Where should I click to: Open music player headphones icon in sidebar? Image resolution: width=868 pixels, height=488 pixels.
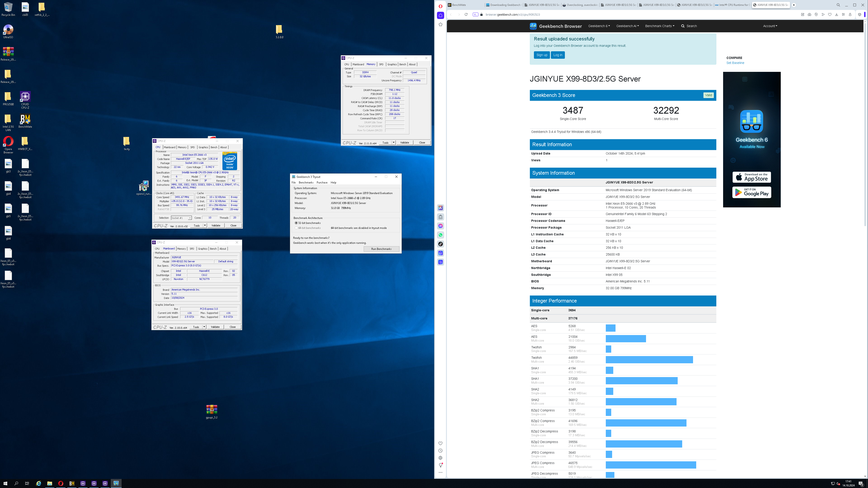[x=440, y=253]
